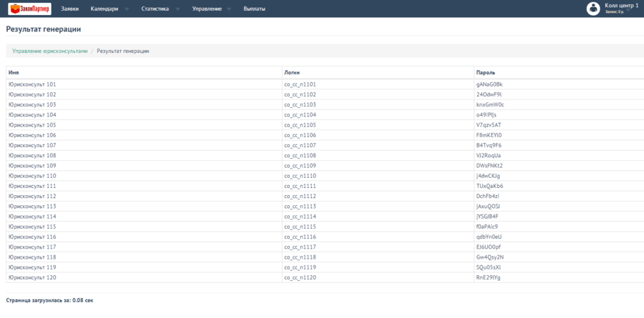Select the Юрисконсульт 105 name cell
Viewport: 644px width, 318px height.
(x=144, y=125)
